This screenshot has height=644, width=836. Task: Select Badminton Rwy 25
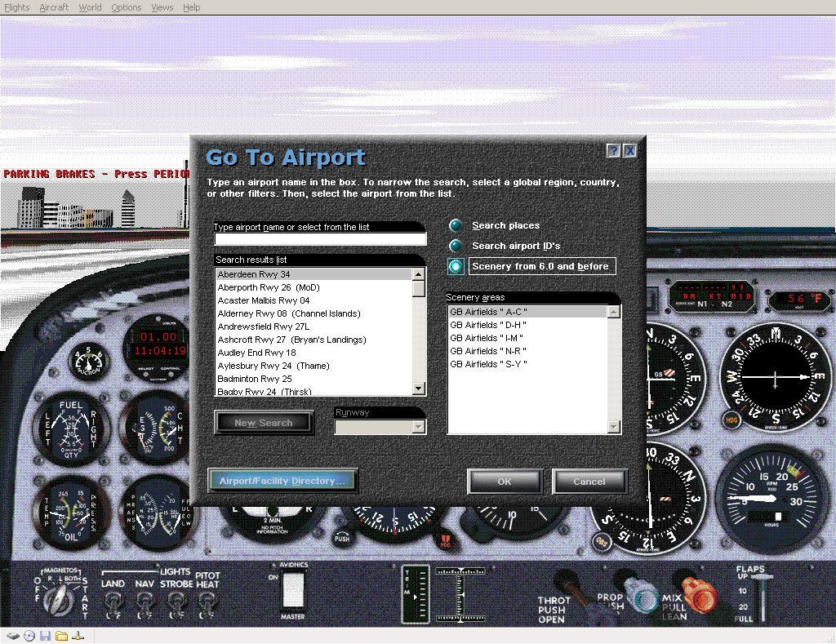click(x=314, y=379)
